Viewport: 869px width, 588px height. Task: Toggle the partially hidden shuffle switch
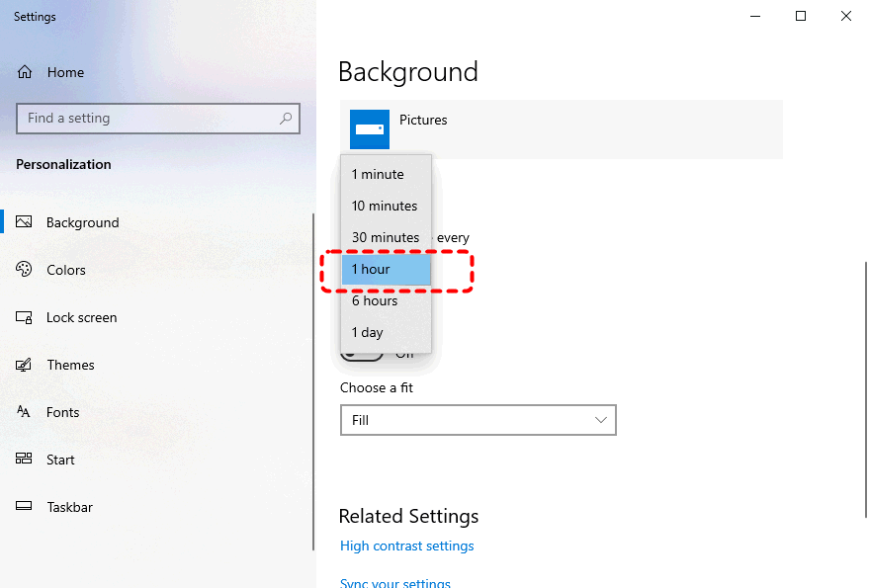pyautogui.click(x=361, y=355)
